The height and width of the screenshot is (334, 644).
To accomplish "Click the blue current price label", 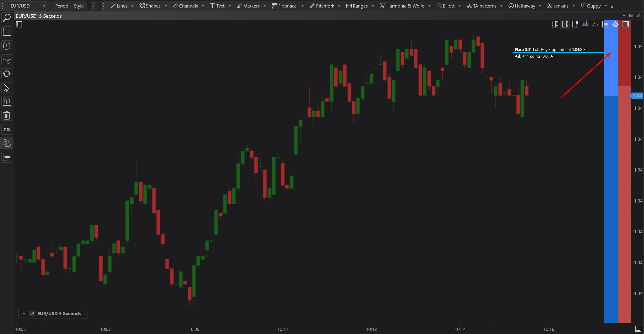I will 637,96.
